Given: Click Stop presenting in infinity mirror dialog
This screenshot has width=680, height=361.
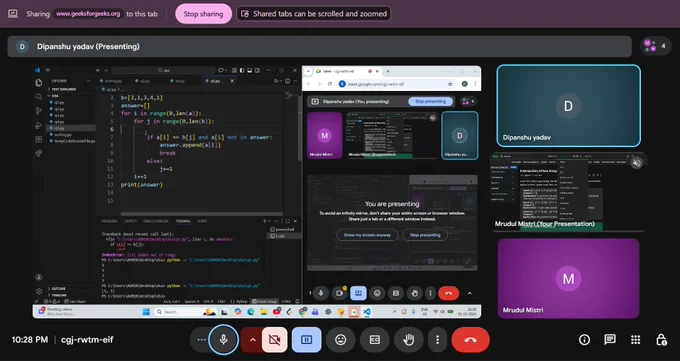Looking at the screenshot, I should click(425, 235).
